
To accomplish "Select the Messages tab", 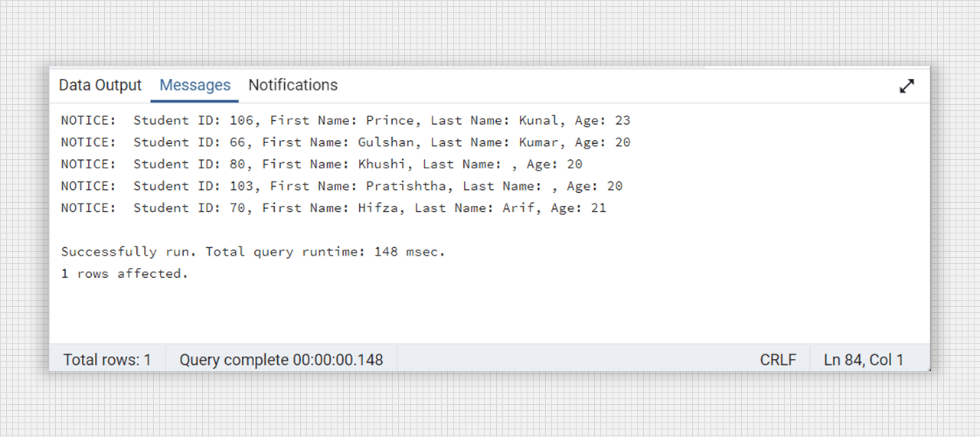I will (x=195, y=85).
